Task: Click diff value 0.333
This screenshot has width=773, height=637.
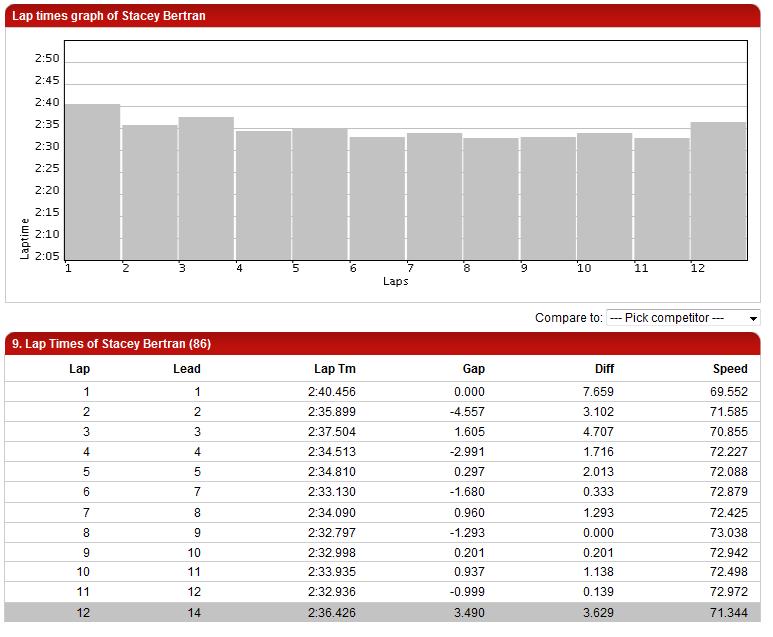Action: 598,492
